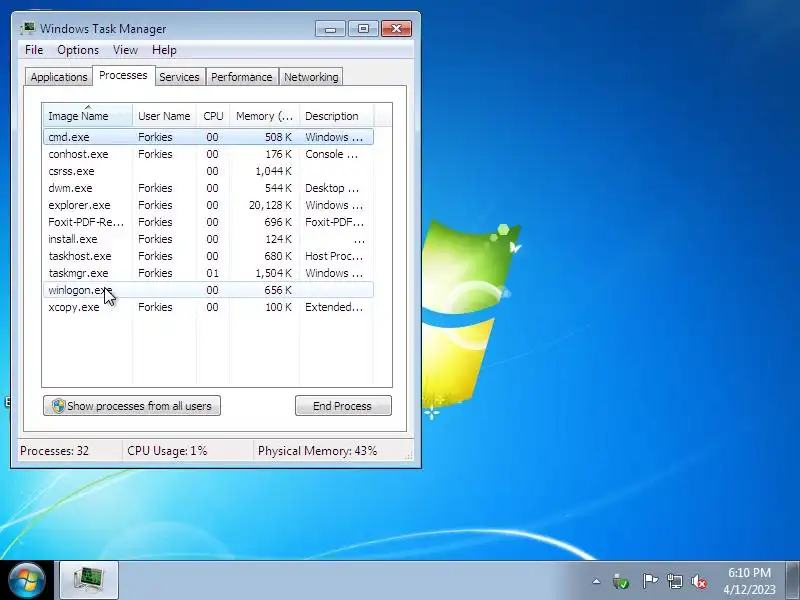Click CPU Usage: 1% status text
The height and width of the screenshot is (600, 800).
167,451
